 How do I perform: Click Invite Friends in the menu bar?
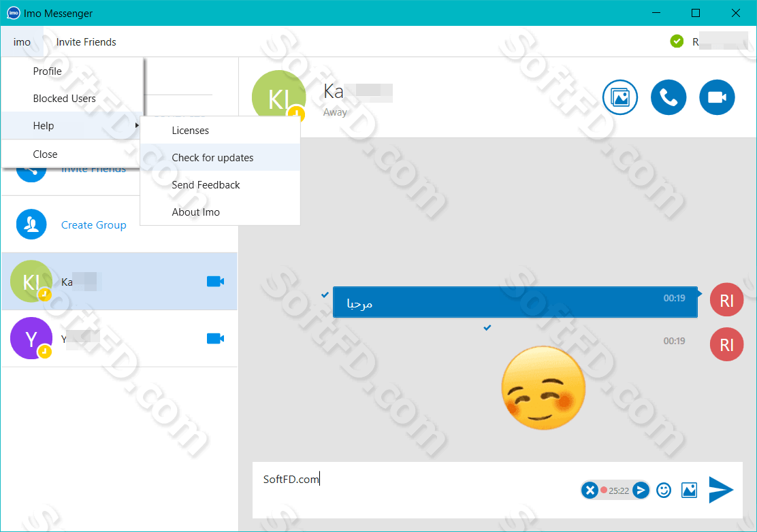click(86, 42)
